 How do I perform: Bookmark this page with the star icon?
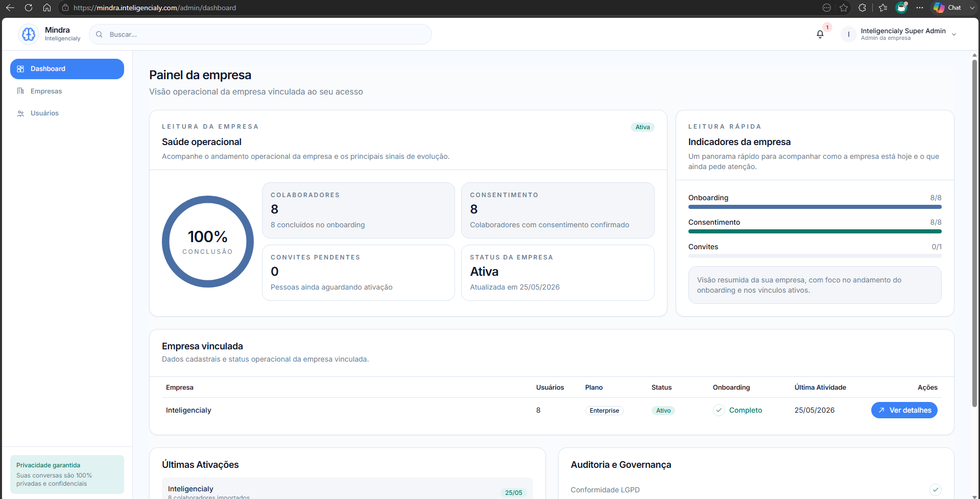pos(844,8)
